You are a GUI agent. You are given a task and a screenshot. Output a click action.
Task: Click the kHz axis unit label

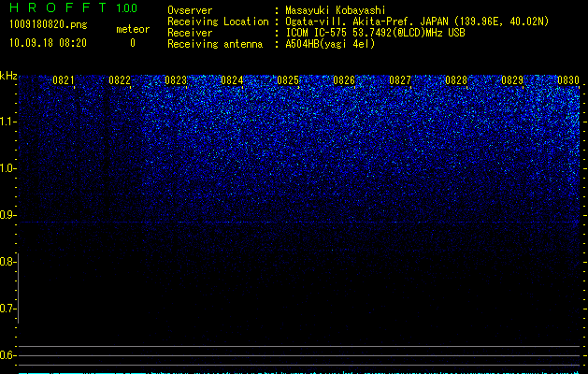click(x=8, y=76)
